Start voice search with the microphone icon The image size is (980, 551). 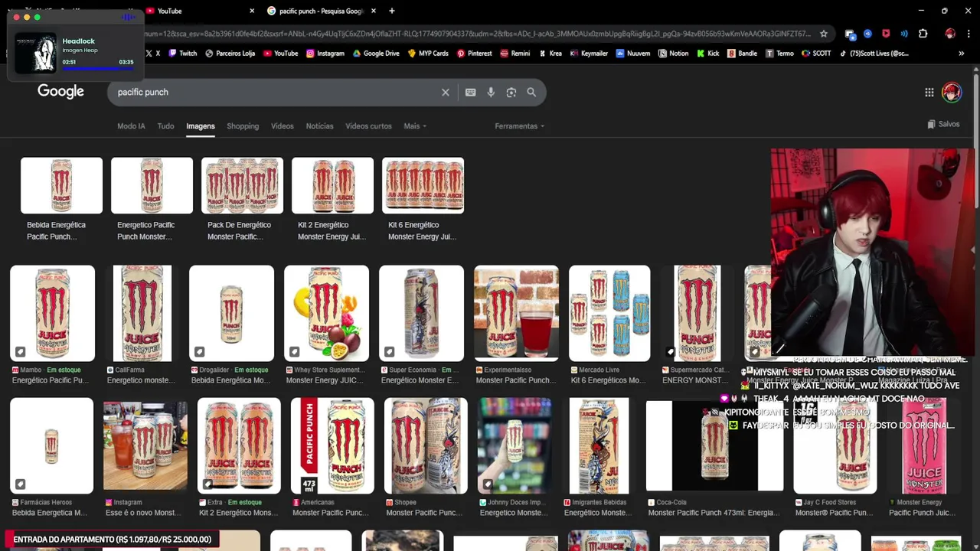(491, 92)
